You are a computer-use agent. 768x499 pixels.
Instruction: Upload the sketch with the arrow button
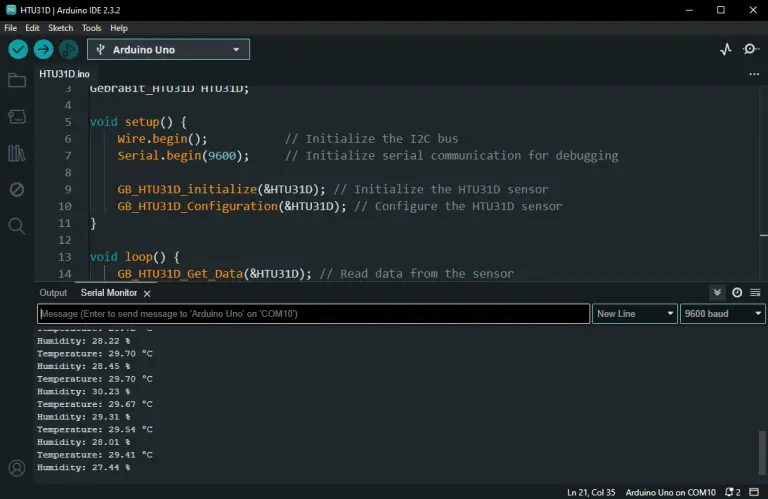pos(44,49)
